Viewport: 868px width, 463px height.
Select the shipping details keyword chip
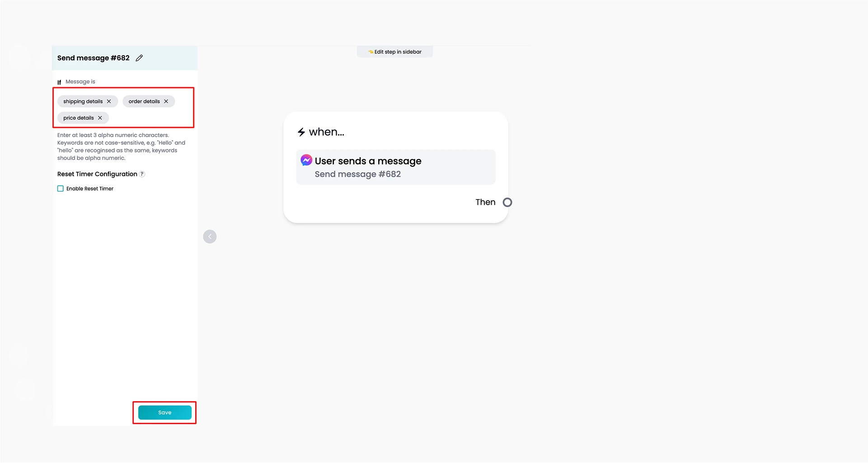[x=83, y=102]
